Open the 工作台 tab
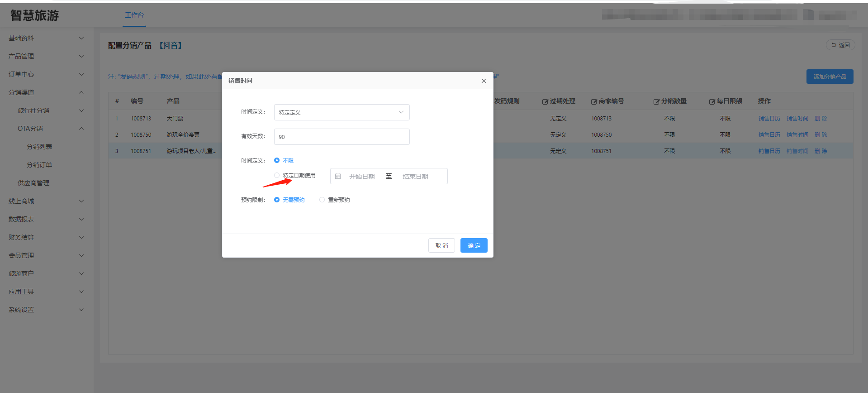 click(x=134, y=15)
